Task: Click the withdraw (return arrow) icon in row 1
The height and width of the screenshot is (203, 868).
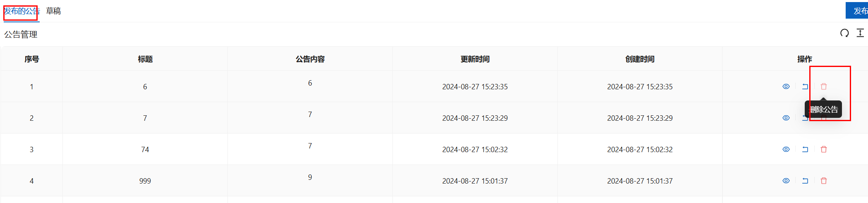Action: point(805,86)
